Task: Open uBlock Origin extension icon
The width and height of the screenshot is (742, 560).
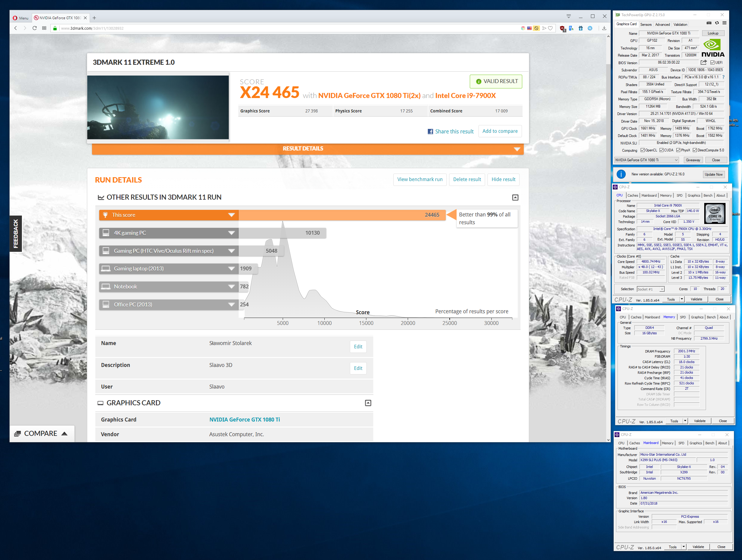Action: (x=562, y=28)
